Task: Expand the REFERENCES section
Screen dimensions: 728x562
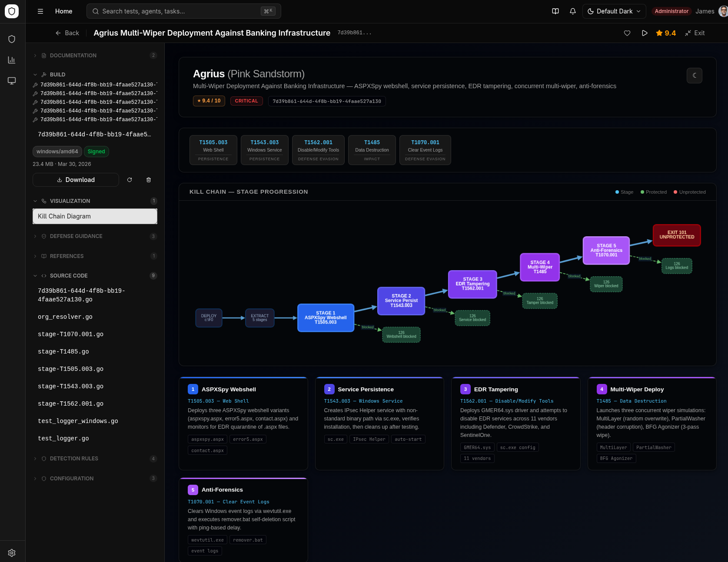Action: pyautogui.click(x=95, y=256)
